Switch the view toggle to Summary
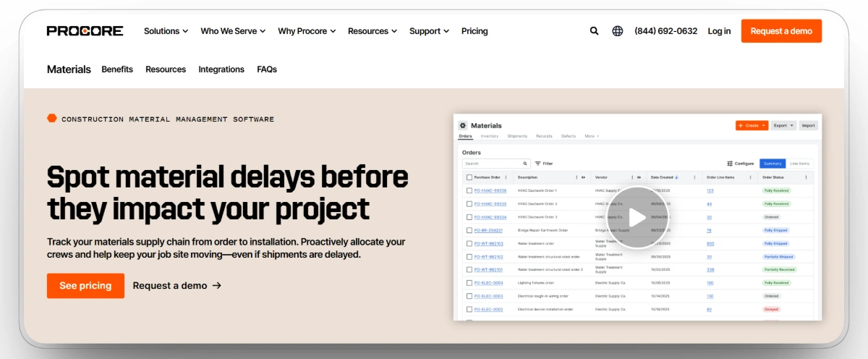 pyautogui.click(x=773, y=164)
